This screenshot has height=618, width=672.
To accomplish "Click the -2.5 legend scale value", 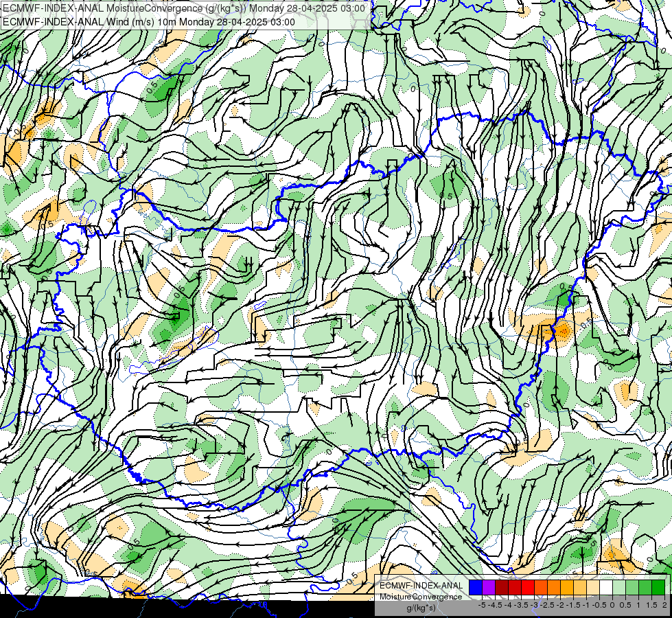I will [547, 605].
